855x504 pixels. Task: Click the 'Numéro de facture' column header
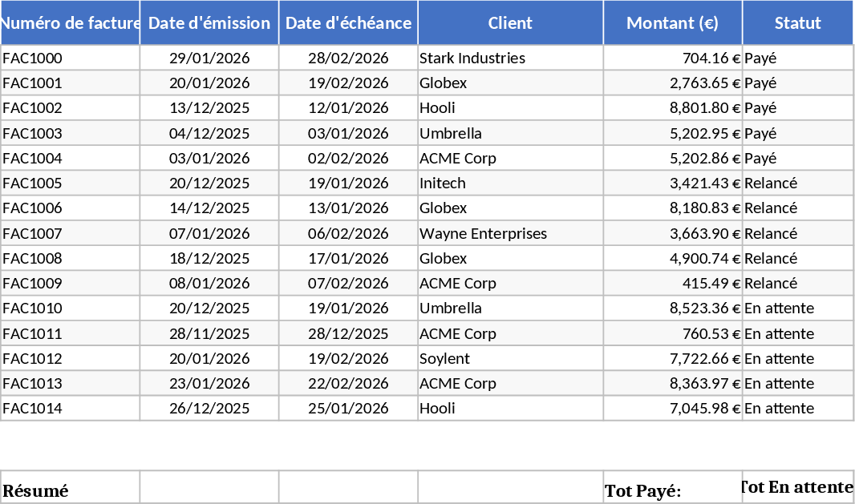[x=70, y=23]
